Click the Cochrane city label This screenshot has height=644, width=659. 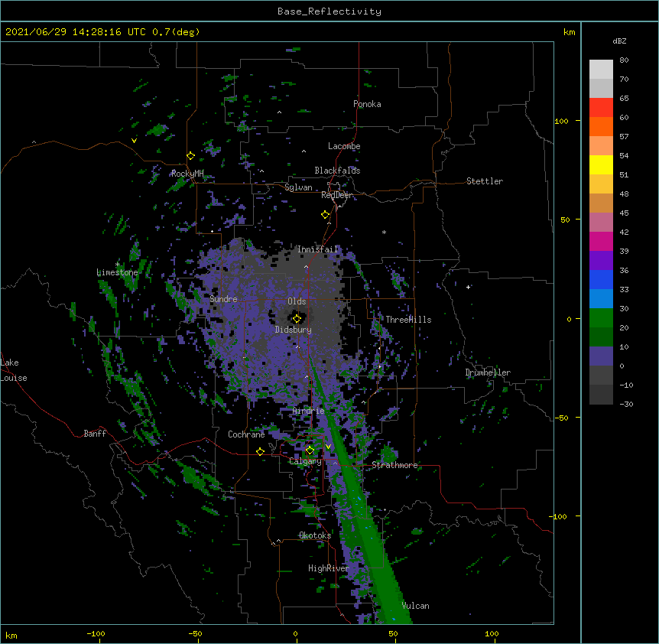pyautogui.click(x=246, y=434)
